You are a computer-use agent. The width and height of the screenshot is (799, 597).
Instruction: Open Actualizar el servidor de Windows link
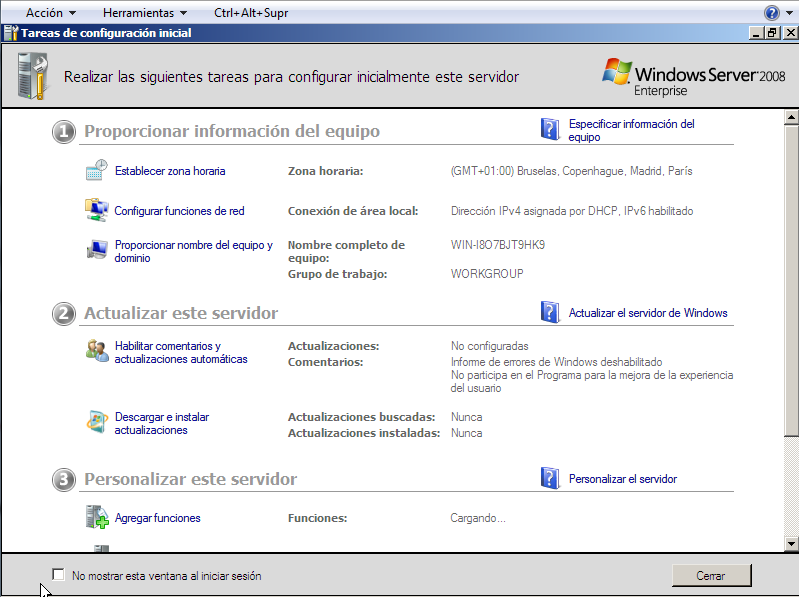click(648, 312)
